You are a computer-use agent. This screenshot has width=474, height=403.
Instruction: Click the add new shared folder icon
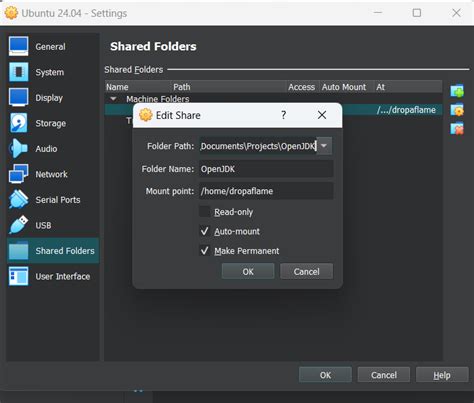pyautogui.click(x=457, y=90)
